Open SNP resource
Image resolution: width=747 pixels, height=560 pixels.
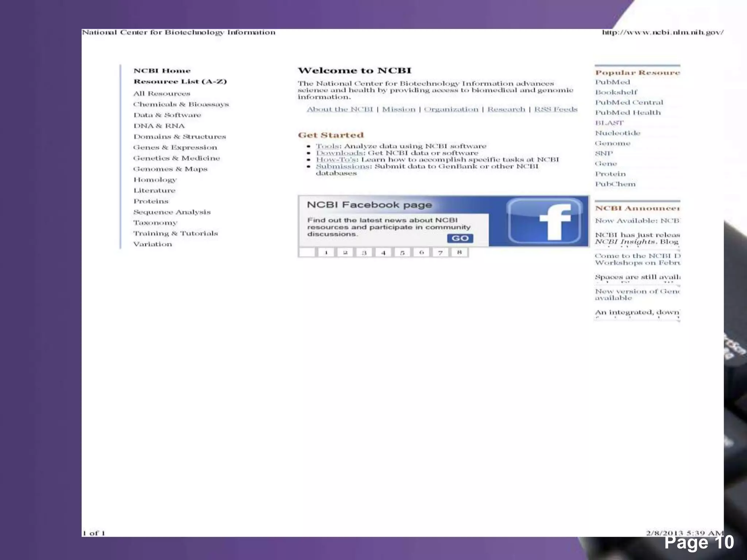[604, 154]
